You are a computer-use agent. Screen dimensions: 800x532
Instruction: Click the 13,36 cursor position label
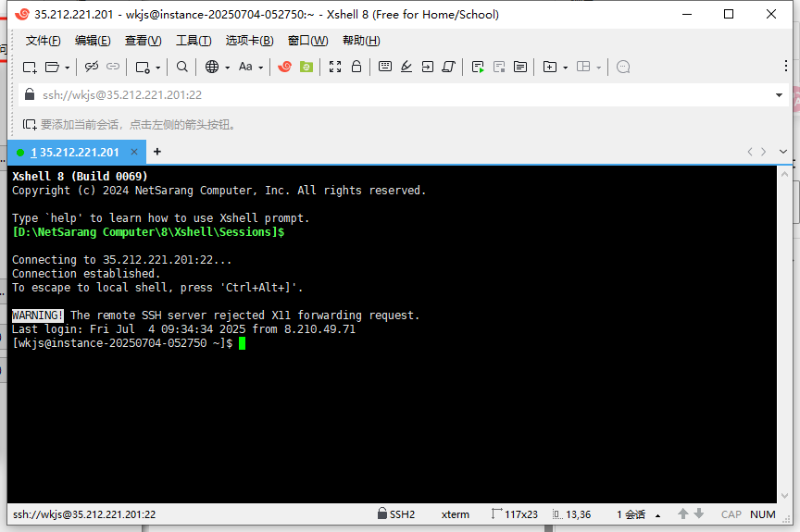[x=572, y=514]
